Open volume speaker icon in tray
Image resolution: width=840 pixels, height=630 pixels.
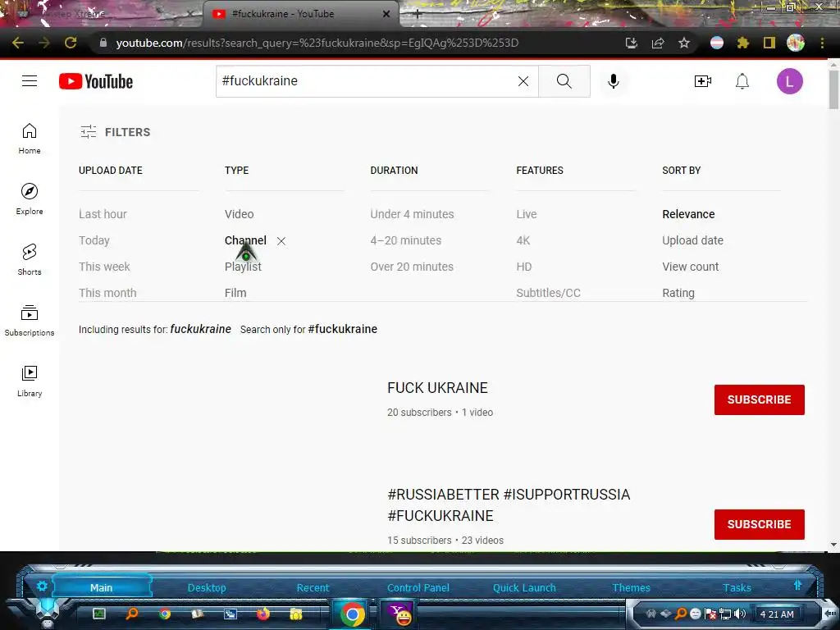pyautogui.click(x=740, y=614)
